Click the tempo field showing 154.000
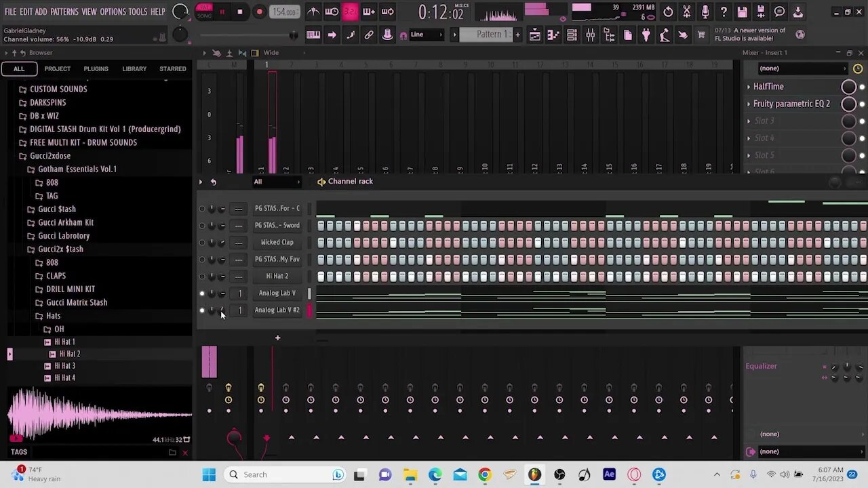 click(x=284, y=12)
